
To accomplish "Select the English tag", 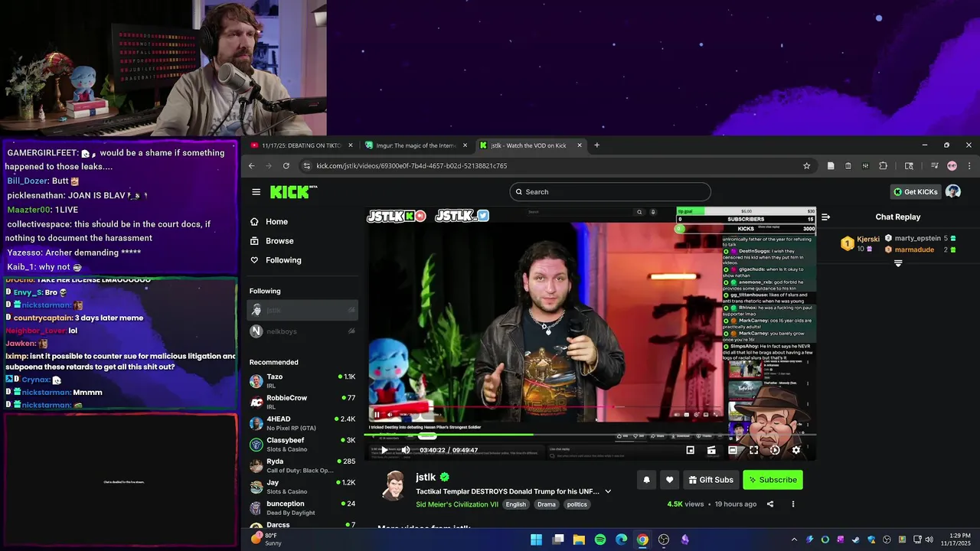I will point(516,504).
